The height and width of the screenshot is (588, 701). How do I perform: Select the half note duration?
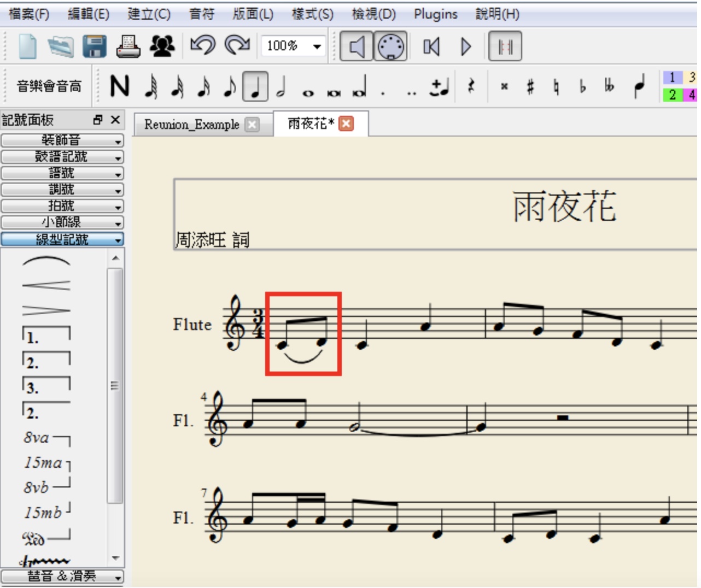click(281, 86)
